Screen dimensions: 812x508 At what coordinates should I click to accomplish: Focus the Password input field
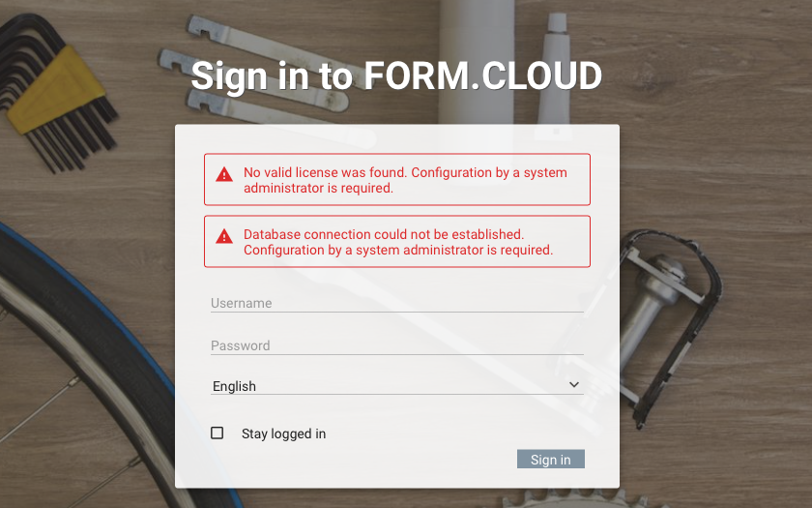396,345
